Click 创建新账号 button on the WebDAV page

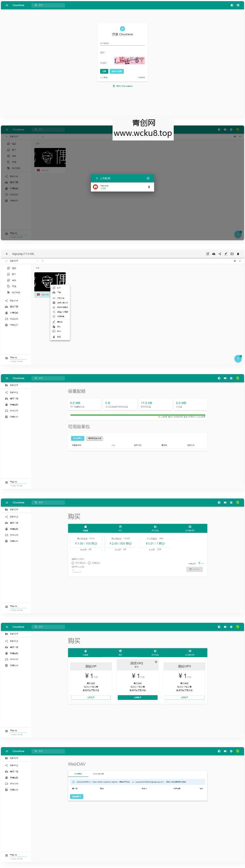tap(77, 796)
